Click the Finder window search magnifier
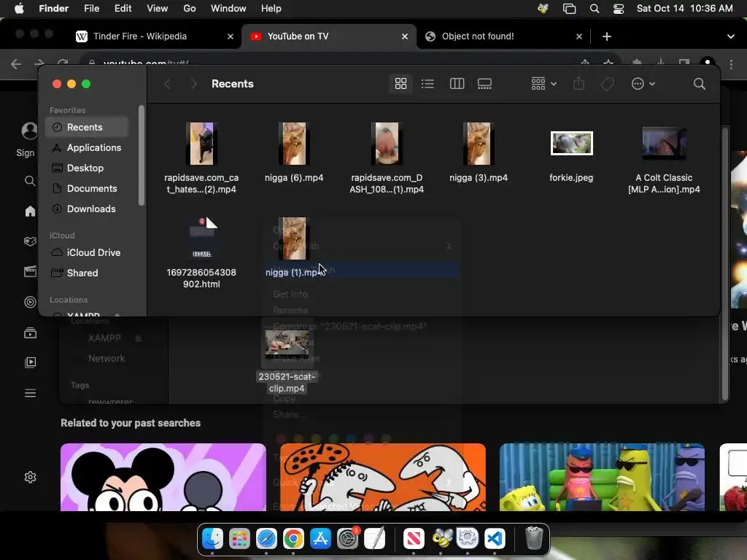Image resolution: width=747 pixels, height=560 pixels. coord(699,84)
